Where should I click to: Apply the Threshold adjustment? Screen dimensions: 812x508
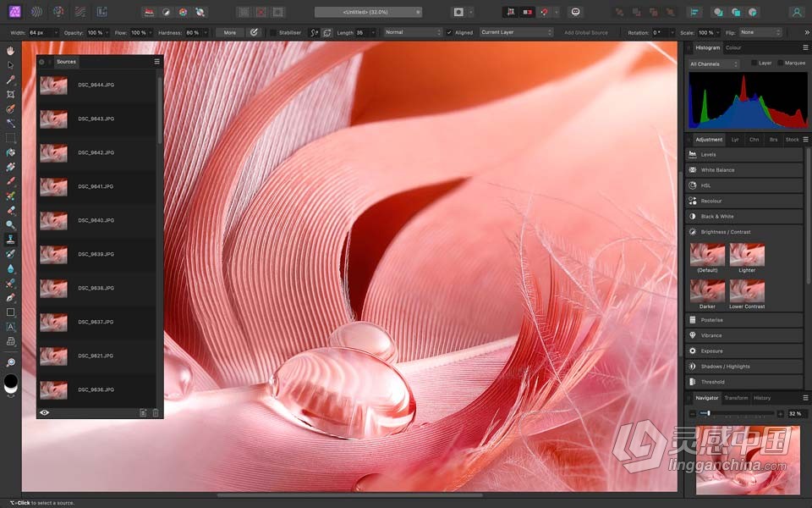point(743,382)
